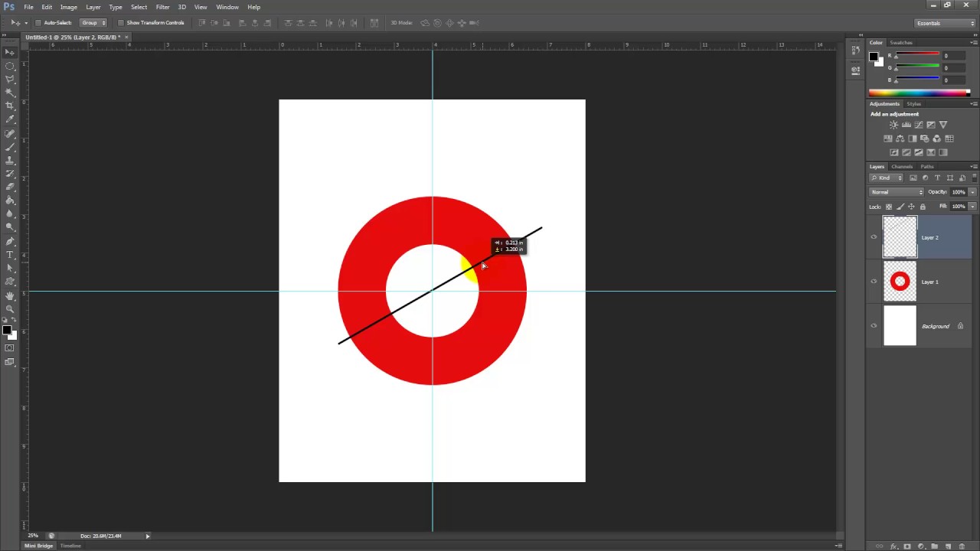This screenshot has width=980, height=551.
Task: Add a Brightness/Contrast adjustment
Action: [893, 125]
